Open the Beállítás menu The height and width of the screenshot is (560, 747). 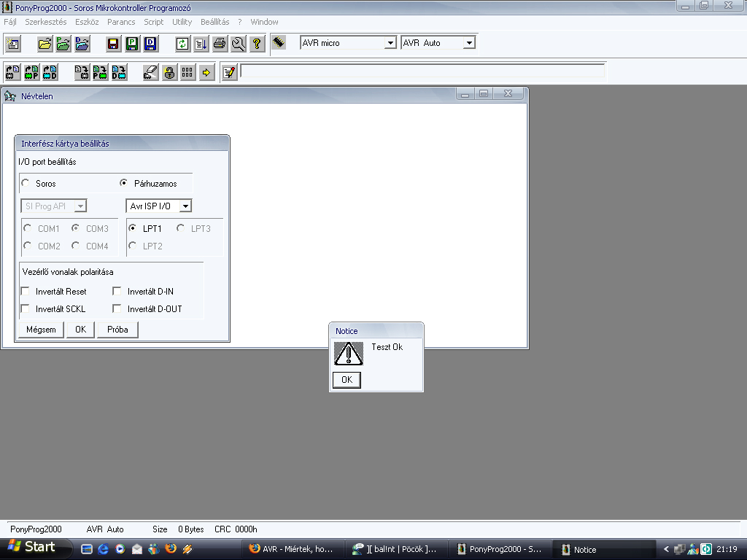[x=215, y=22]
